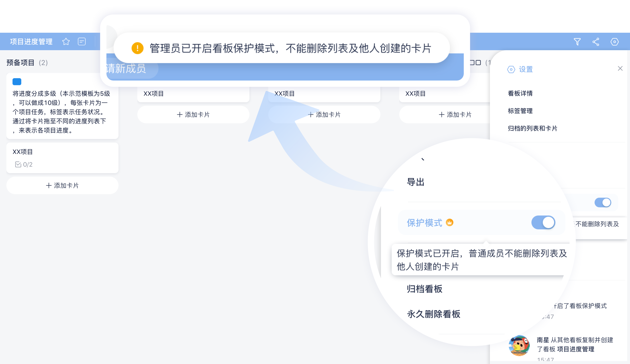Open the filter funnel icon
The height and width of the screenshot is (364, 630).
coord(577,42)
